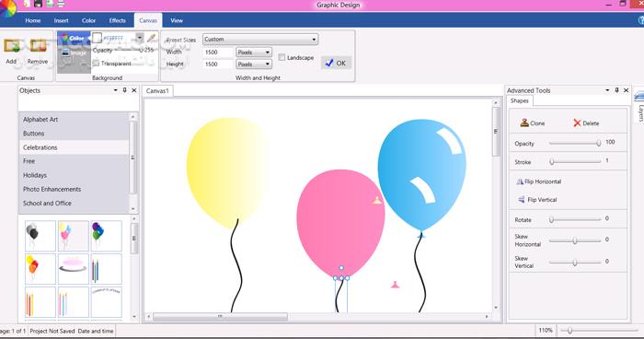The width and height of the screenshot is (644, 339).
Task: Click the Flip Horizontal icon
Action: [x=520, y=181]
